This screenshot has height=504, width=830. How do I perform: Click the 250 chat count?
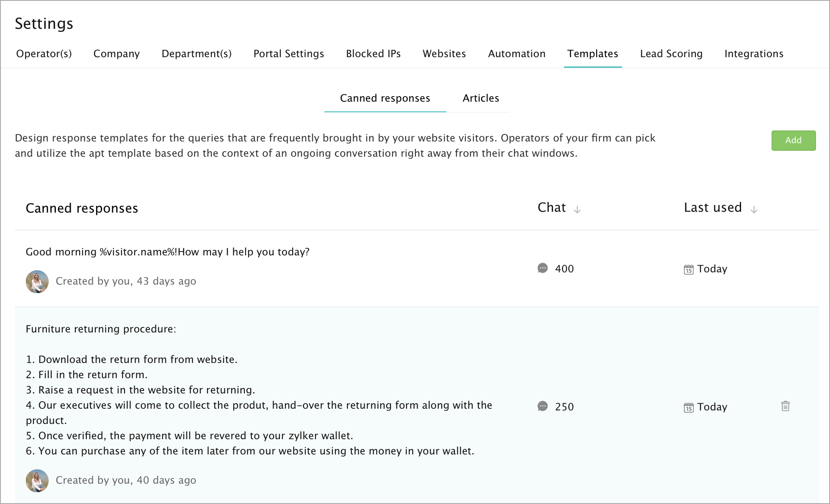[564, 407]
